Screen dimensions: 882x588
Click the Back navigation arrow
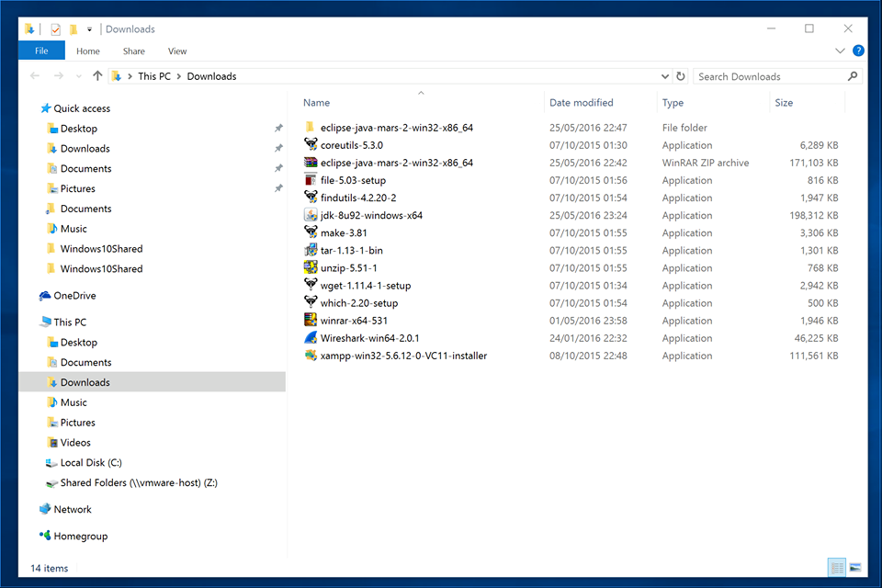point(35,76)
